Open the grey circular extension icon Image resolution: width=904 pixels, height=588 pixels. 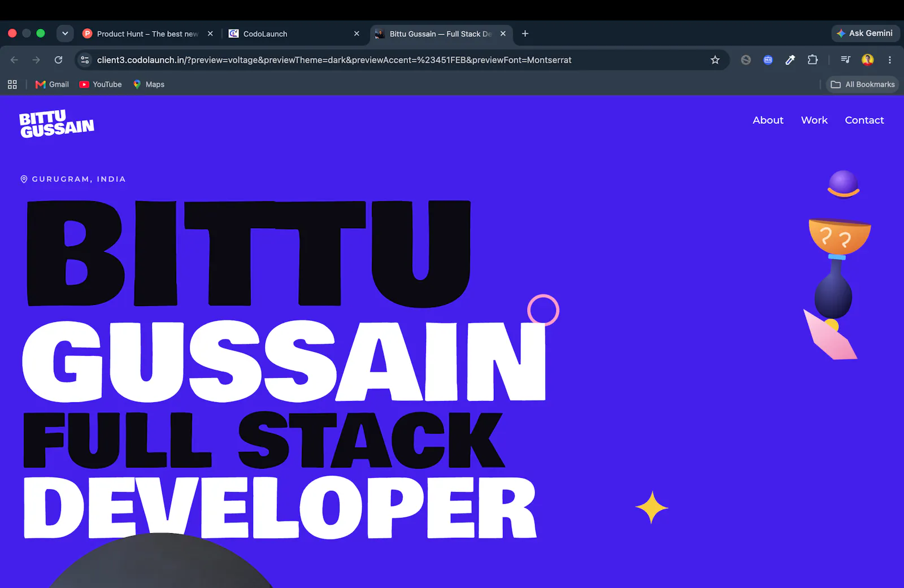(x=746, y=60)
